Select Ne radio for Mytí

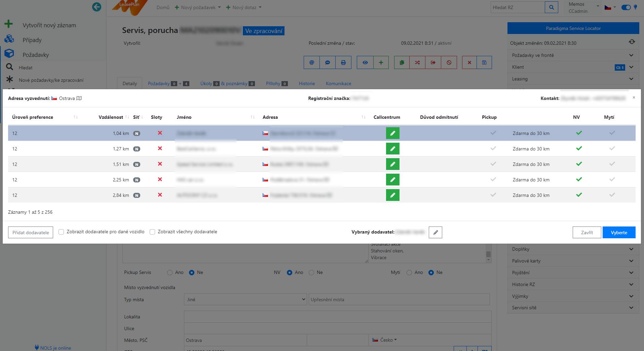[431, 273]
